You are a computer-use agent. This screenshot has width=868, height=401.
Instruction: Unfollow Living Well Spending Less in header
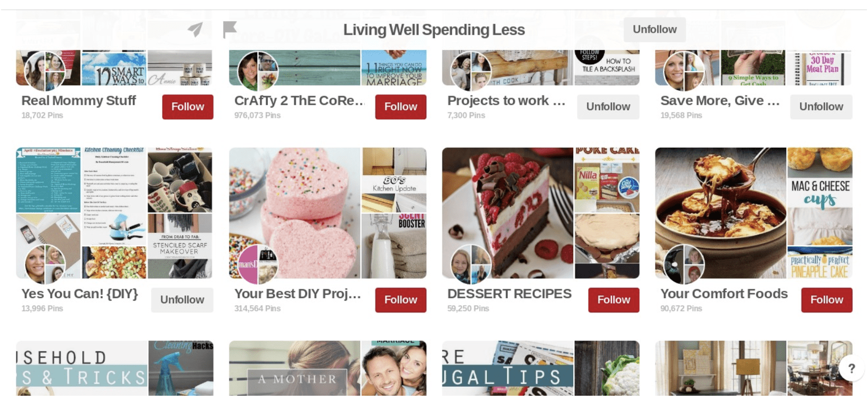pos(654,30)
